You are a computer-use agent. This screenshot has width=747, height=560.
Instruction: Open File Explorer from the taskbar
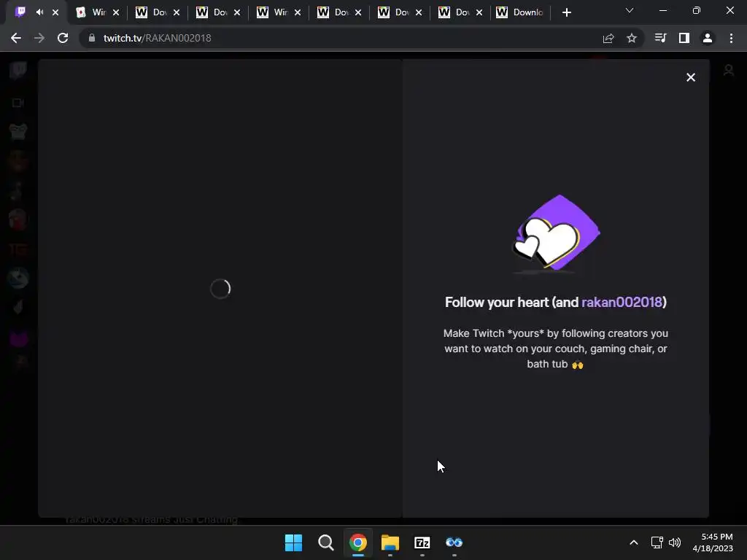click(390, 542)
